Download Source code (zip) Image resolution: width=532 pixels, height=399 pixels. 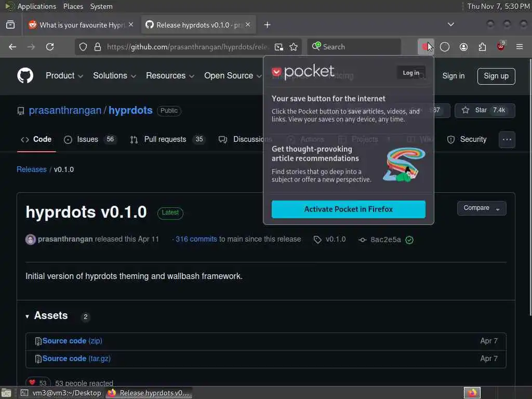[x=72, y=341]
